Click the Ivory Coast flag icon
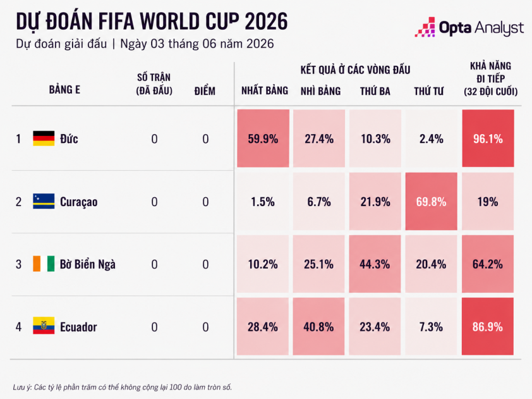This screenshot has height=399, width=532. (x=44, y=264)
